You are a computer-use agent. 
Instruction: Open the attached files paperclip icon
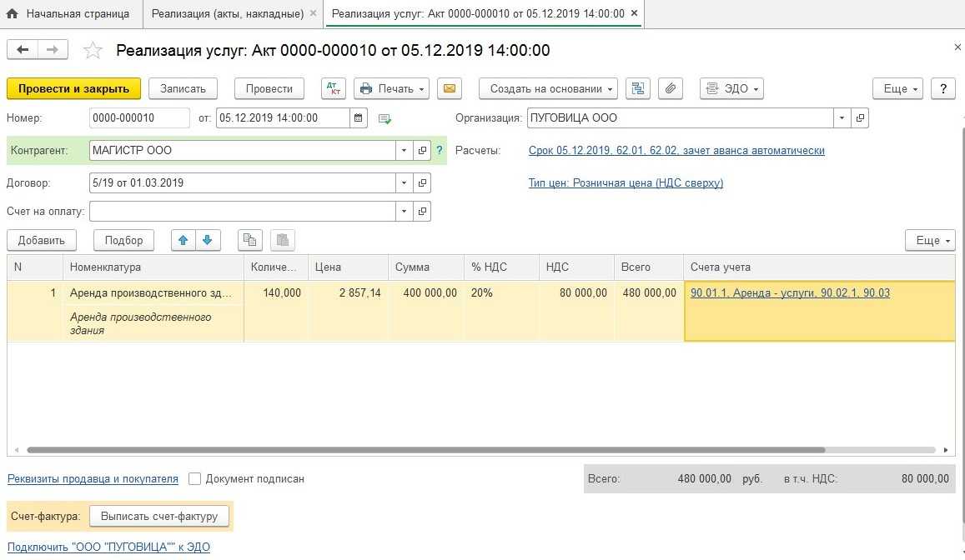[x=671, y=88]
